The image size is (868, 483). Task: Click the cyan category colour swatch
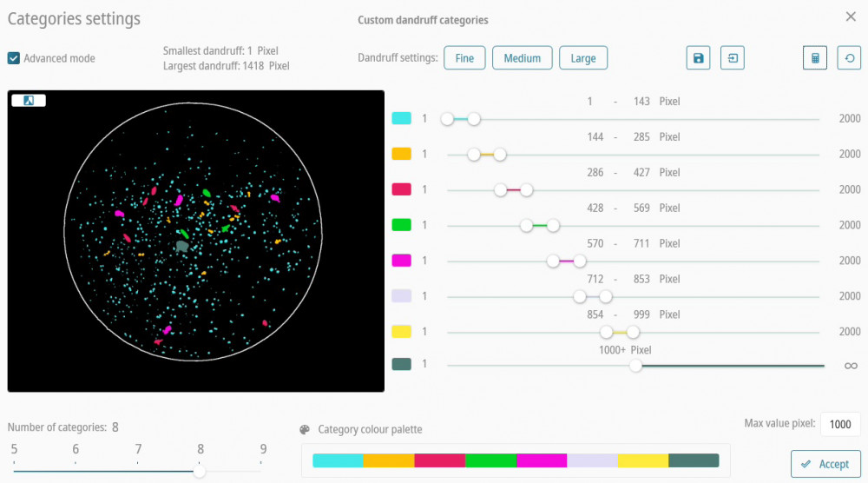(401, 118)
